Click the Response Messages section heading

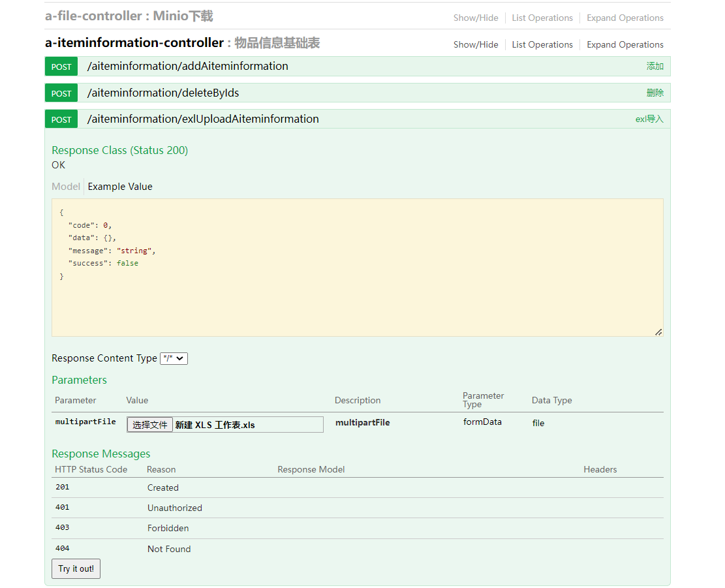click(x=100, y=454)
